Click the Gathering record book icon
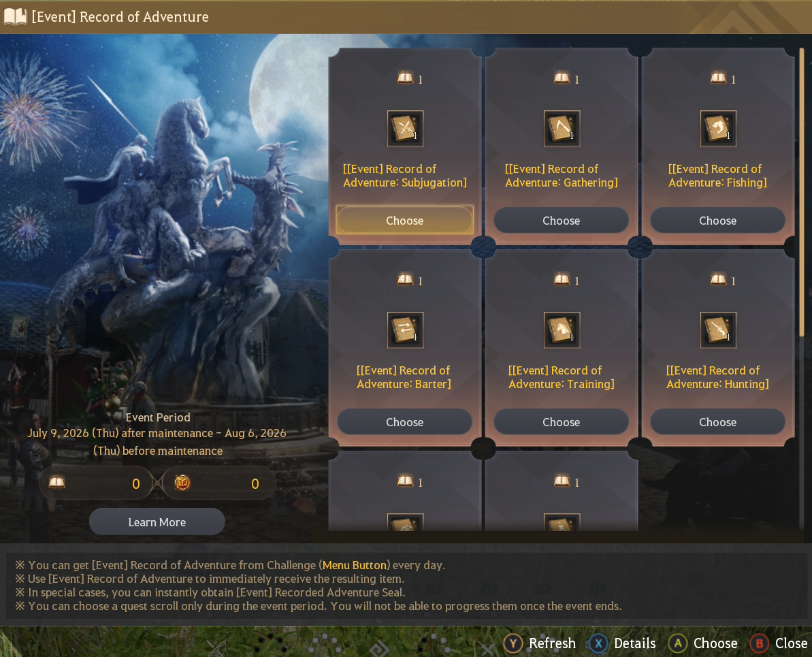 [x=562, y=129]
